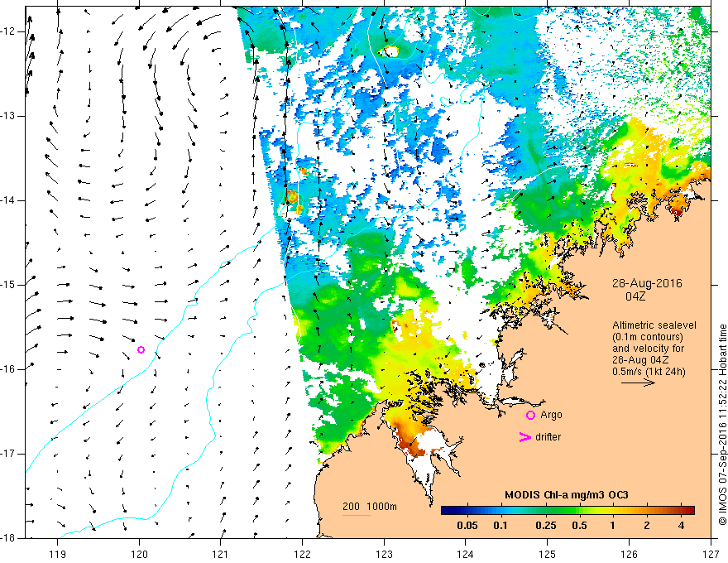The width and height of the screenshot is (728, 563).
Task: Click the '04Z' time label under date
Action: coord(635,296)
